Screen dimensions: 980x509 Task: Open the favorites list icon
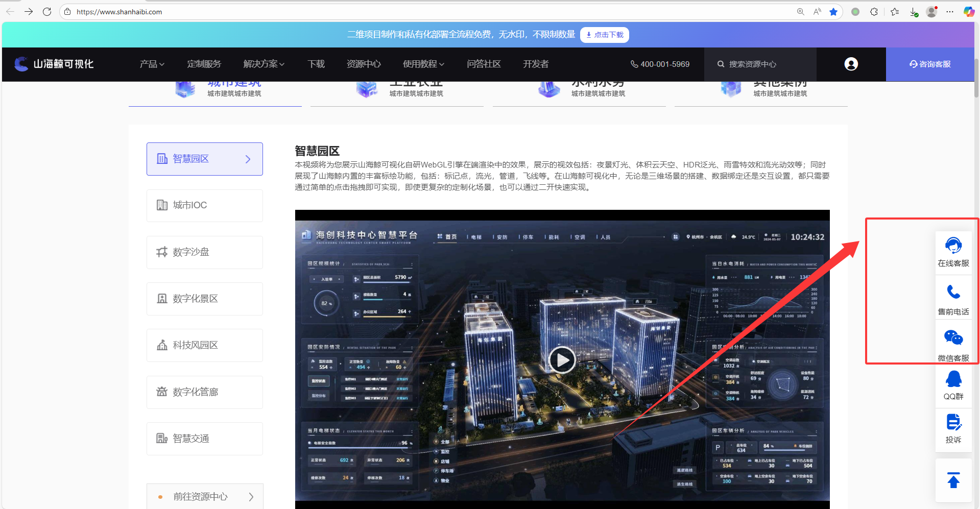895,12
